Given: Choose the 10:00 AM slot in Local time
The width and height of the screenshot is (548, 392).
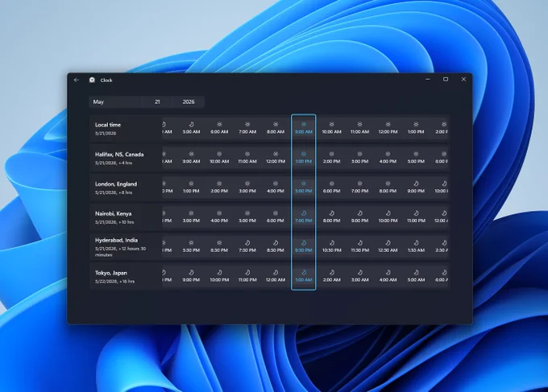Looking at the screenshot, I should tap(332, 128).
